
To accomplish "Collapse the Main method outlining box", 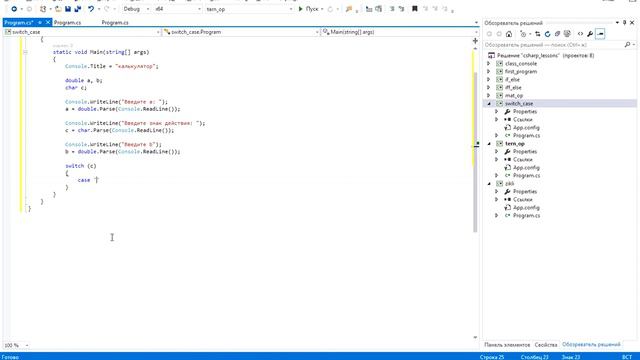I will [x=25, y=52].
